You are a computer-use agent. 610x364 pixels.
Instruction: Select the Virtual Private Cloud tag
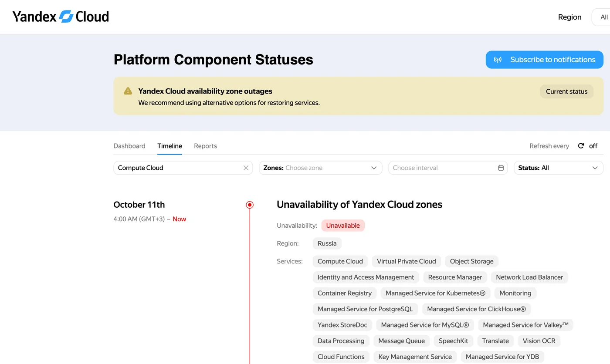tap(407, 261)
